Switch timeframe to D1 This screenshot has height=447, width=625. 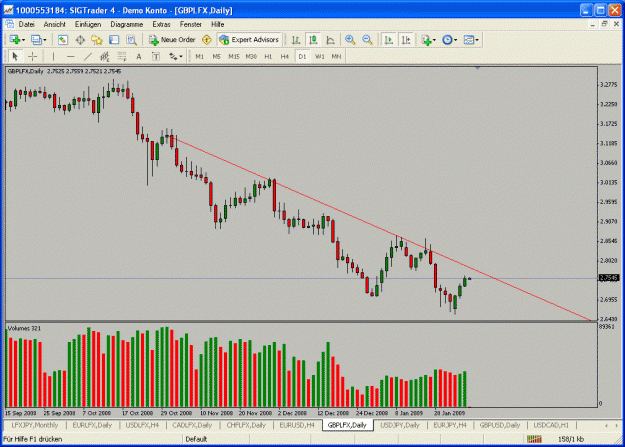click(x=302, y=56)
